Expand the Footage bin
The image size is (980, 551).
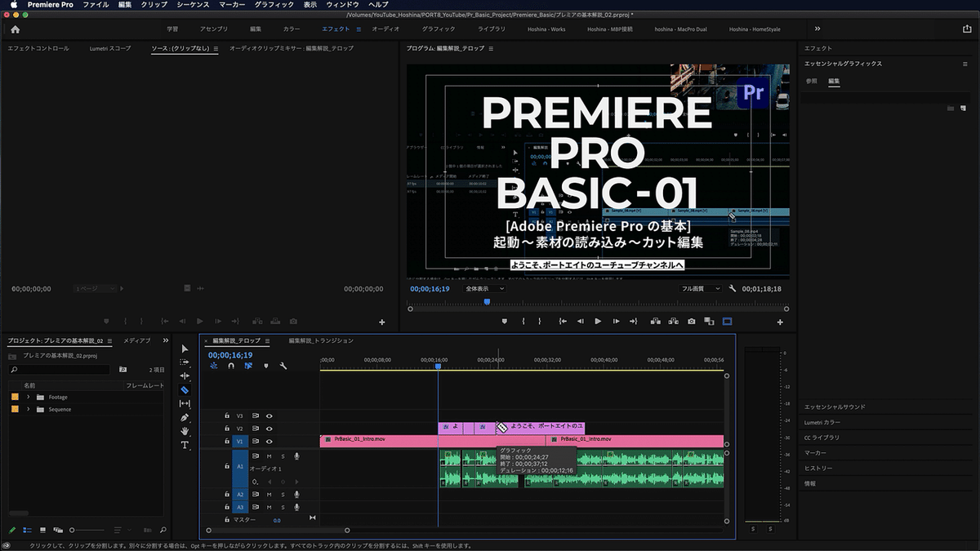(29, 397)
